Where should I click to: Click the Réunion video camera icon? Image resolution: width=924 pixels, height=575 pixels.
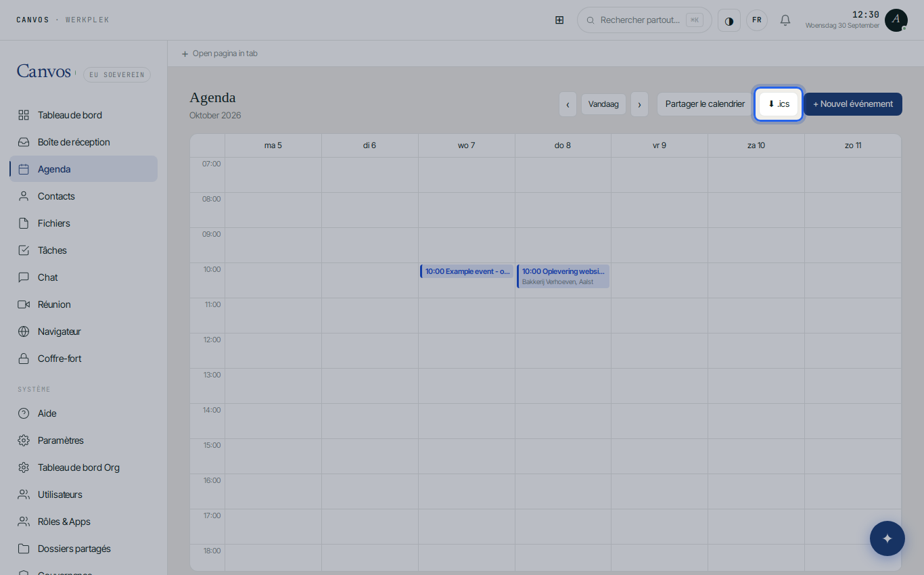pyautogui.click(x=24, y=304)
